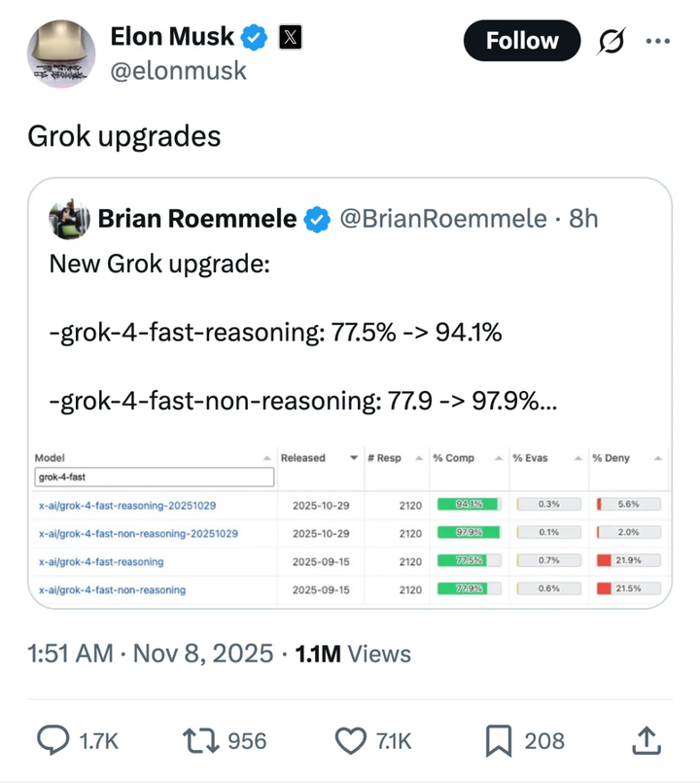
Task: Sort table by % Deny column
Action: pos(657,458)
